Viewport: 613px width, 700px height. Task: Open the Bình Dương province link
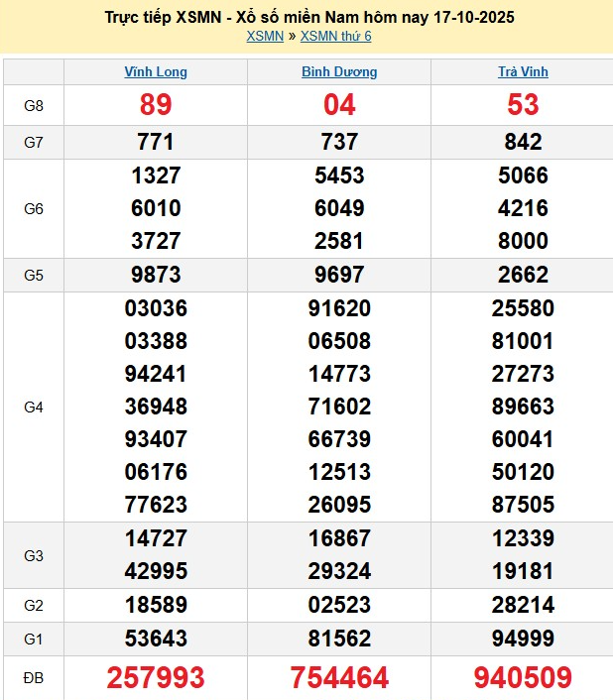tap(339, 72)
